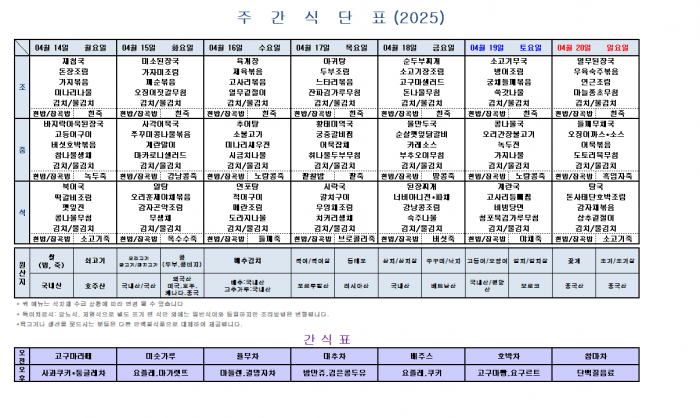The image size is (700, 418).
Task: Click afternoon snack "단백질음료"
Action: pyautogui.click(x=596, y=373)
